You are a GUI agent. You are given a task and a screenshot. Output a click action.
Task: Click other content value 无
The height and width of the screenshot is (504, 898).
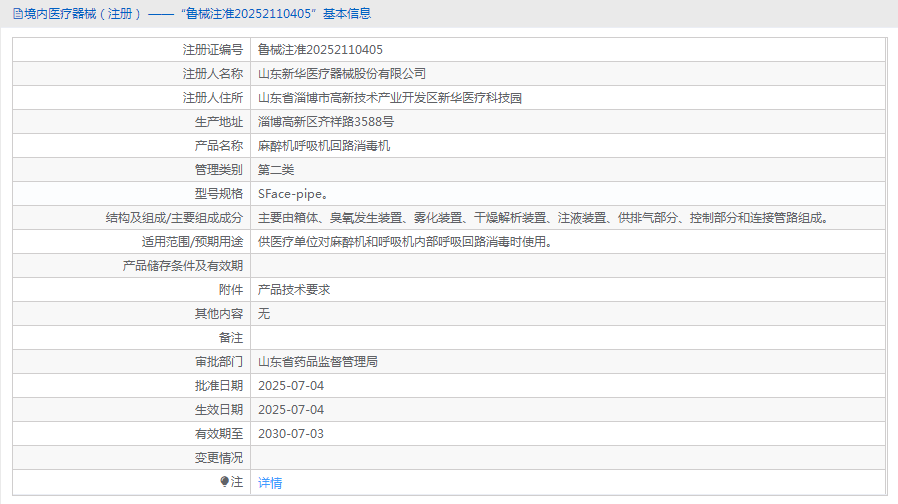click(x=264, y=314)
